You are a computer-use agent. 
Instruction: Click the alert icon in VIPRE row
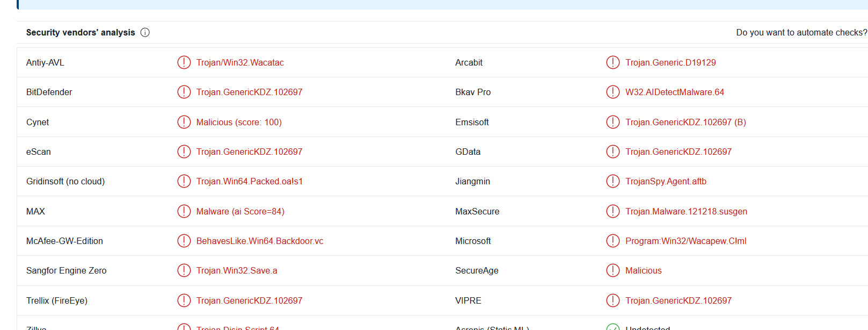613,300
